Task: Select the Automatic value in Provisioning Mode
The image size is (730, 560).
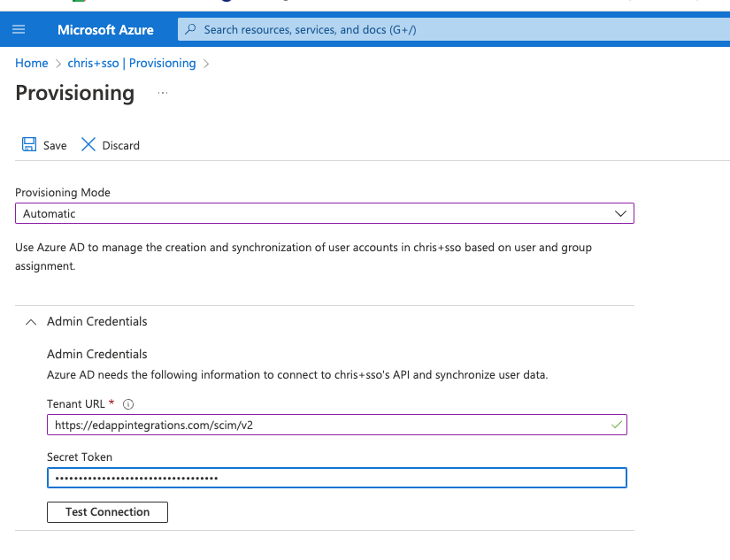Action: point(324,213)
